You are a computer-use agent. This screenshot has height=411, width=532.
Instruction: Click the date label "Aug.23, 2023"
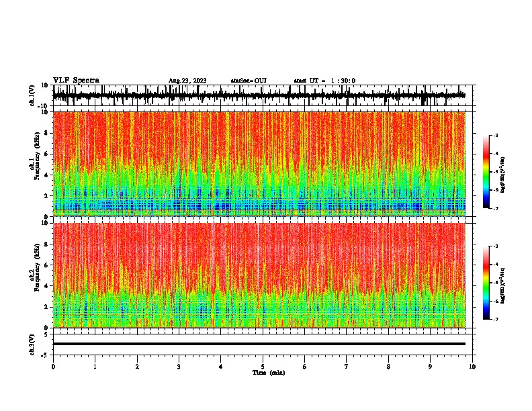click(187, 81)
